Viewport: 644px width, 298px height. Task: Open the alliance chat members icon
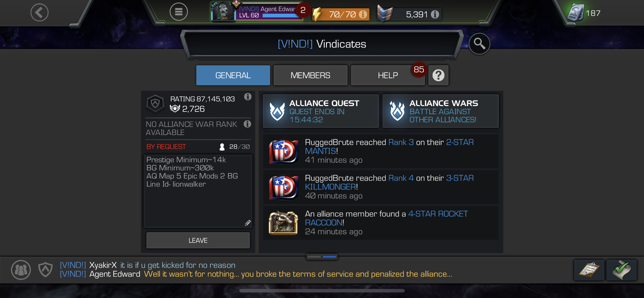[x=21, y=270]
